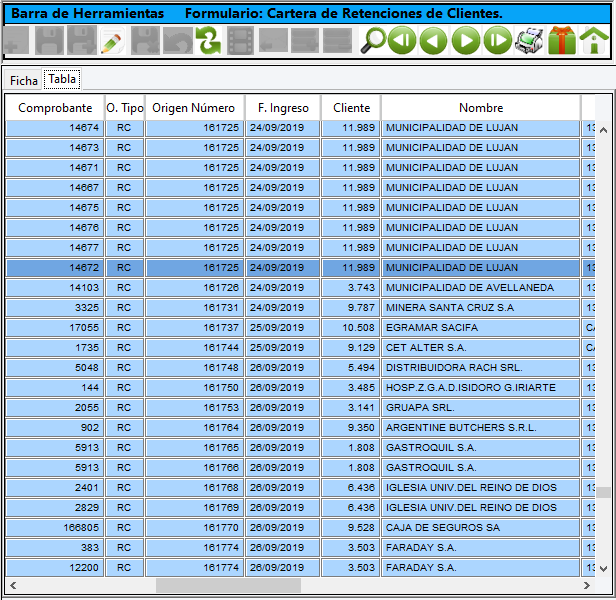616x600 pixels.
Task: Click the Origen Número column header
Action: [x=195, y=108]
